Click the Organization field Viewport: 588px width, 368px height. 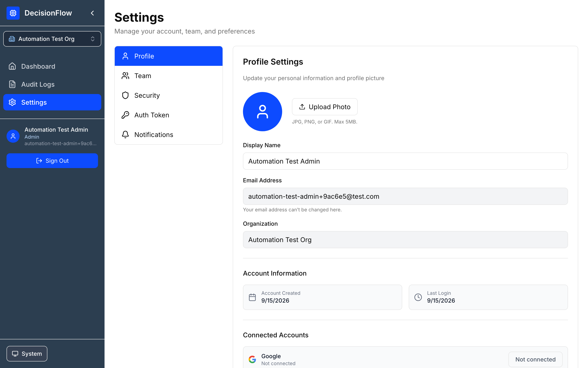(x=405, y=240)
